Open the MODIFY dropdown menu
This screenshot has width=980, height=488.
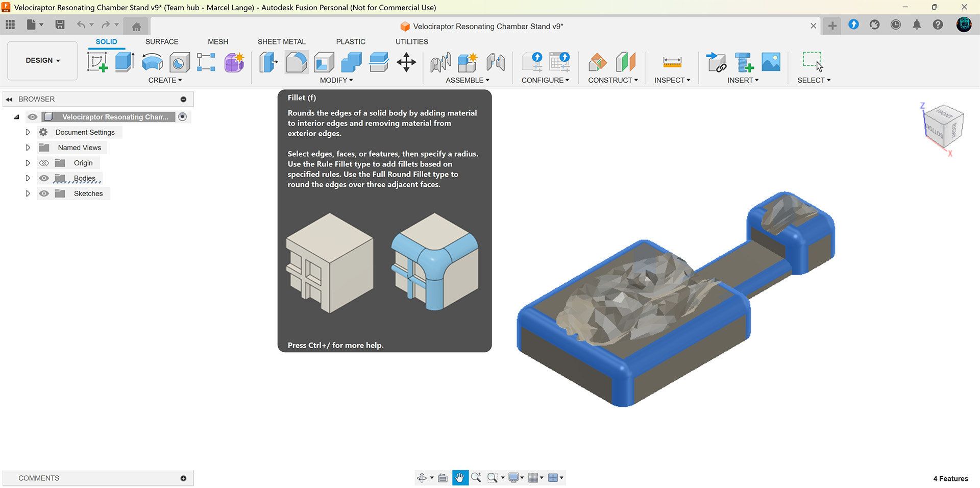point(336,80)
